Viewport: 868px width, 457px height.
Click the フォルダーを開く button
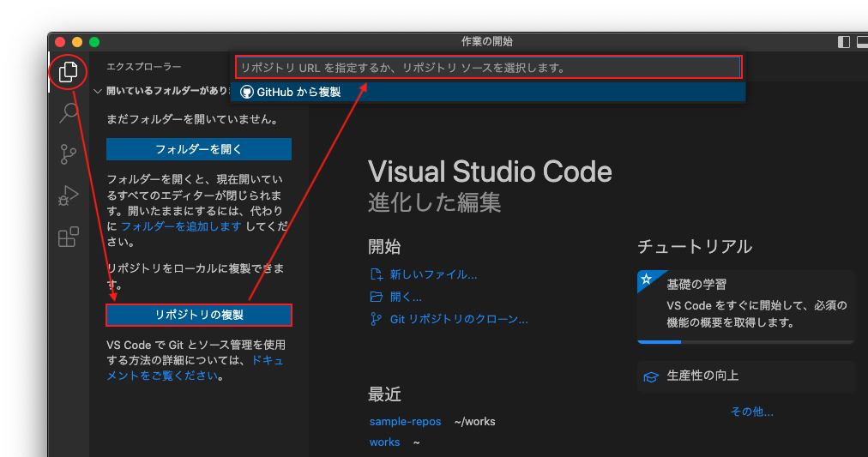tap(199, 149)
